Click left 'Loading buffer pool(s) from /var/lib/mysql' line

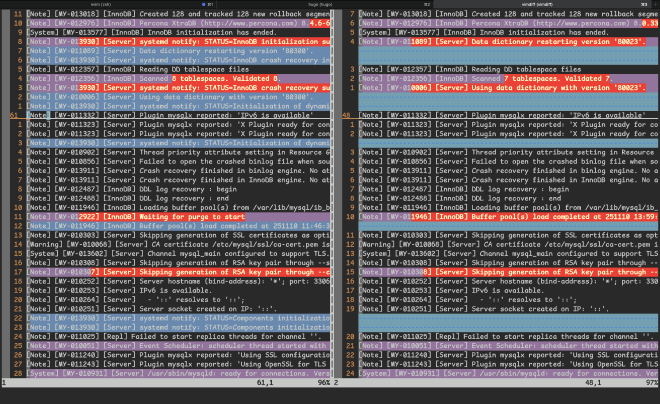tap(178, 208)
